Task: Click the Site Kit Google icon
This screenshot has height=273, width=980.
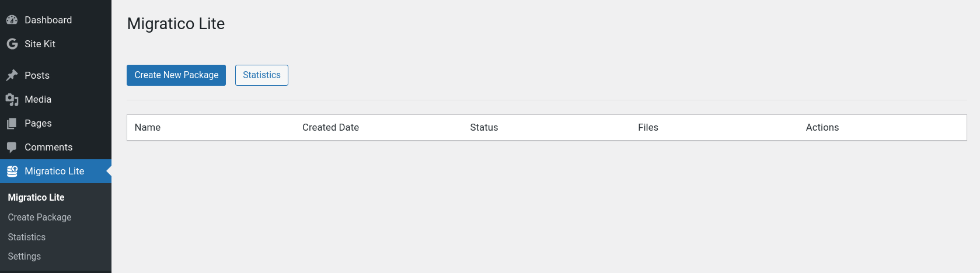Action: 12,44
